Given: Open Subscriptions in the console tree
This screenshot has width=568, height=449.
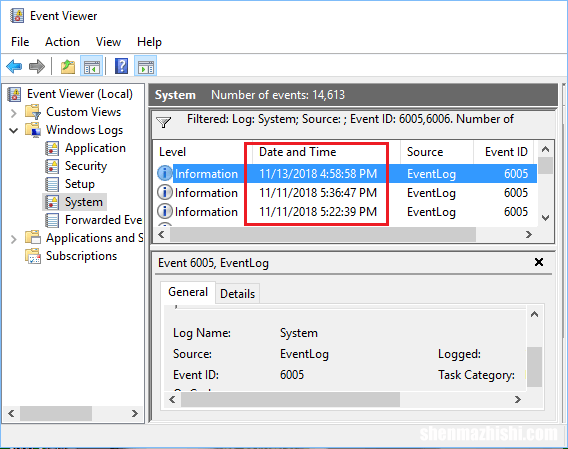Looking at the screenshot, I should tap(81, 256).
